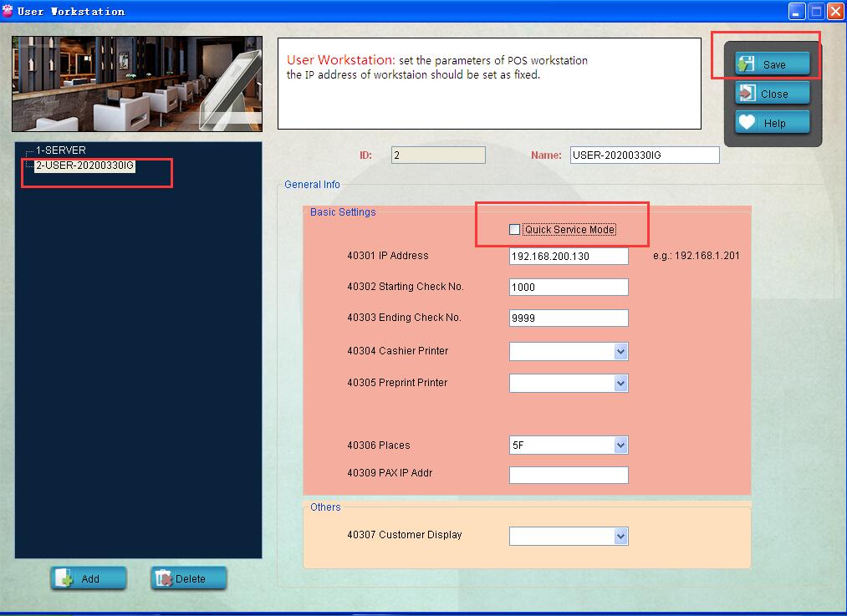Click the Help heart icon
Image resolution: width=847 pixels, height=616 pixels.
747,123
